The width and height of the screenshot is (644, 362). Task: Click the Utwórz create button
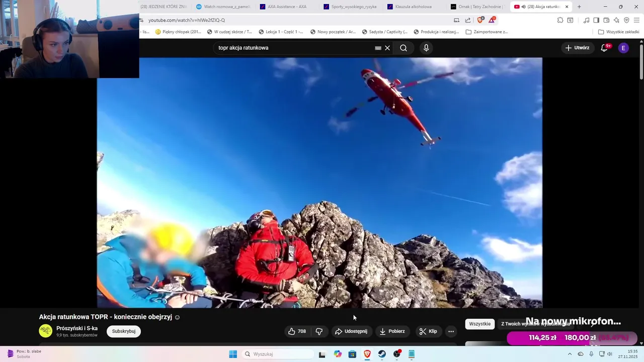(577, 48)
